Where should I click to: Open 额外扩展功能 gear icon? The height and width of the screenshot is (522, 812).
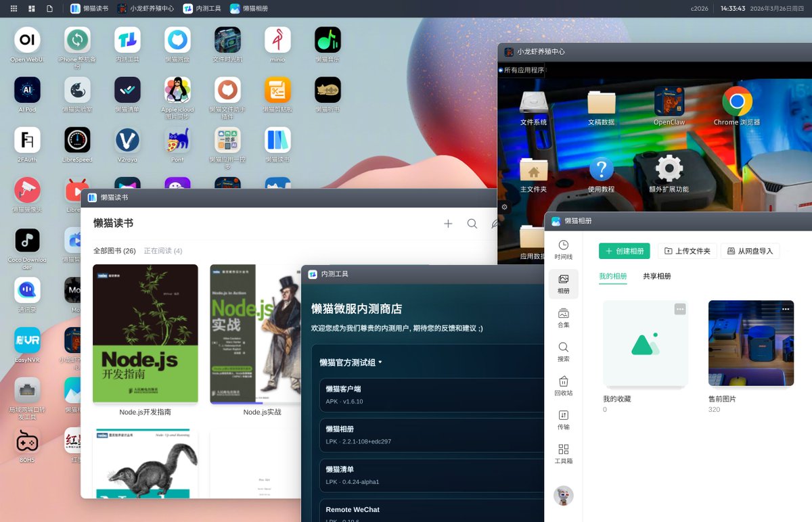click(669, 168)
